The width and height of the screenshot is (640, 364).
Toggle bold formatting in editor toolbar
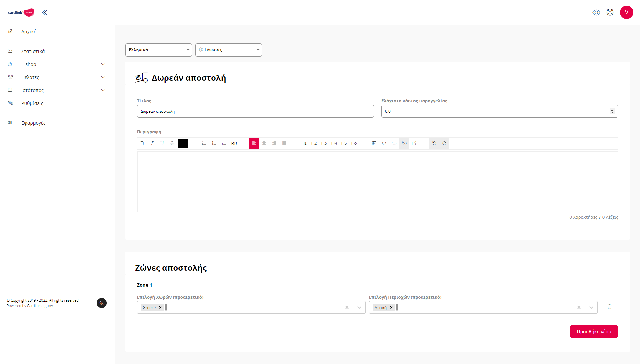pos(142,143)
